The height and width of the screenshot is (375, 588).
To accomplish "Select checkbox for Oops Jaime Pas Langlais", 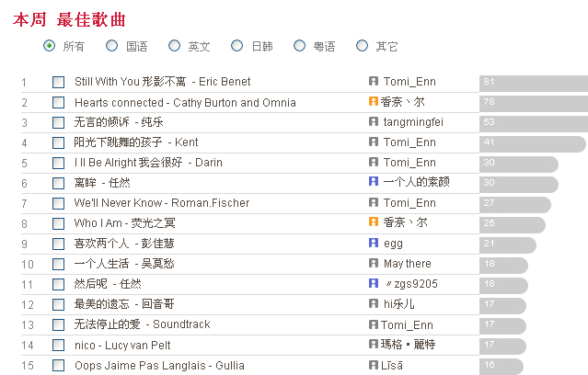I will [x=58, y=365].
